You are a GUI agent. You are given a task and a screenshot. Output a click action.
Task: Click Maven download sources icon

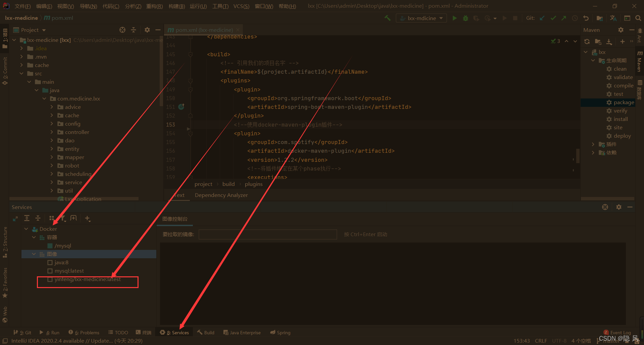(609, 42)
